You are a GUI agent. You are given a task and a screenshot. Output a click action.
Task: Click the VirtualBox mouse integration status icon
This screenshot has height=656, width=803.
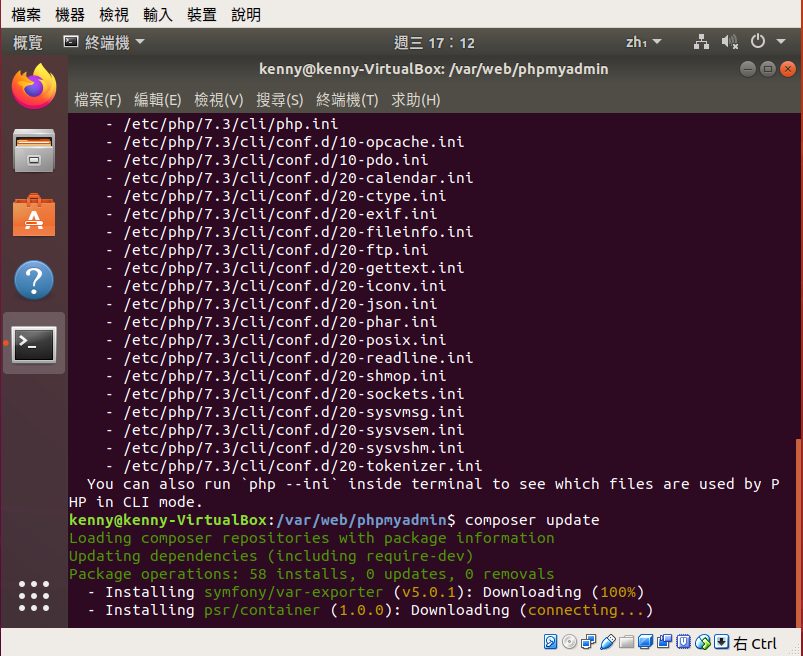coord(703,642)
